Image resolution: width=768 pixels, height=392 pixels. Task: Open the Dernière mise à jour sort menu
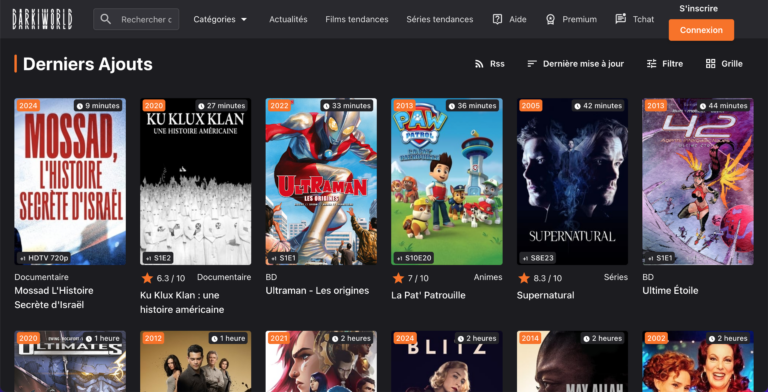coord(576,64)
